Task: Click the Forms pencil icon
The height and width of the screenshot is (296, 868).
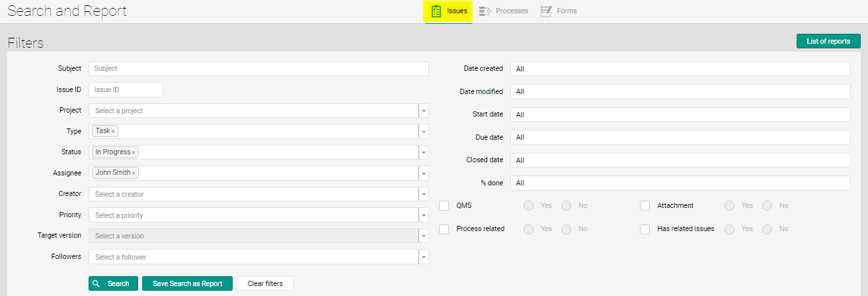Action: [546, 11]
